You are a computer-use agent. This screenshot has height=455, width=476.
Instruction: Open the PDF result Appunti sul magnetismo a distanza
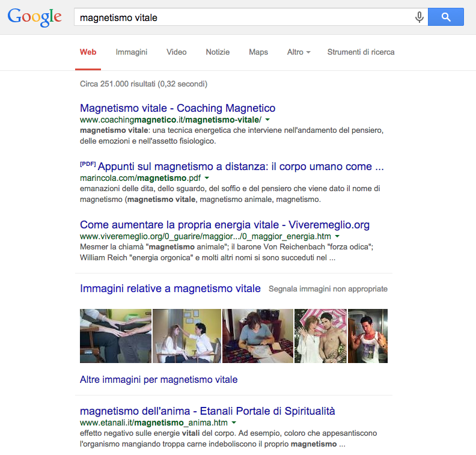[241, 166]
